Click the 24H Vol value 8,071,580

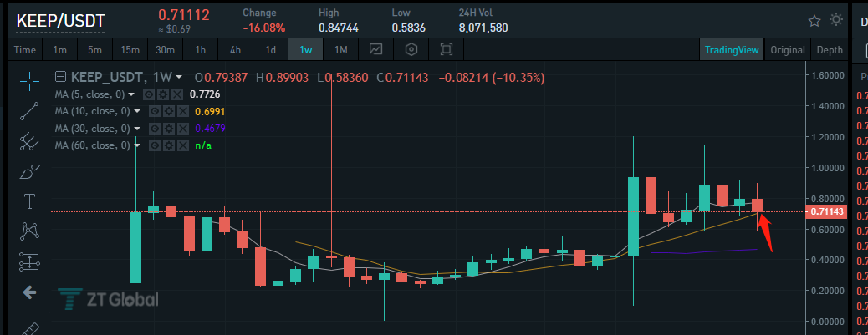[x=483, y=27]
